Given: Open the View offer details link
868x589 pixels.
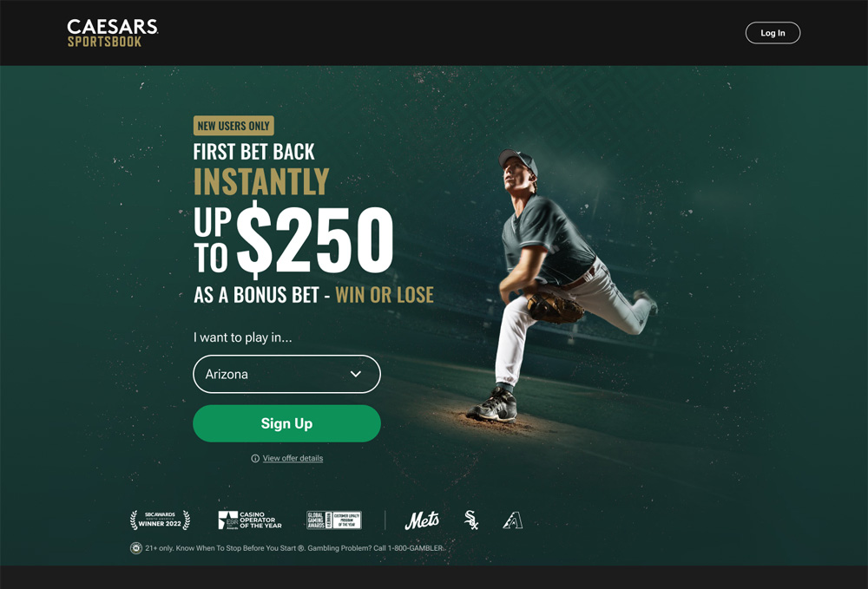Looking at the screenshot, I should (x=293, y=458).
